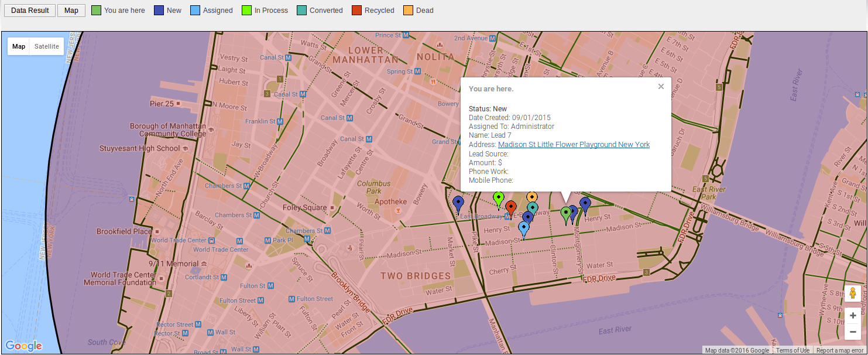The image size is (868, 355).
Task: Select the Map view type toggle
Action: pyautogui.click(x=19, y=46)
